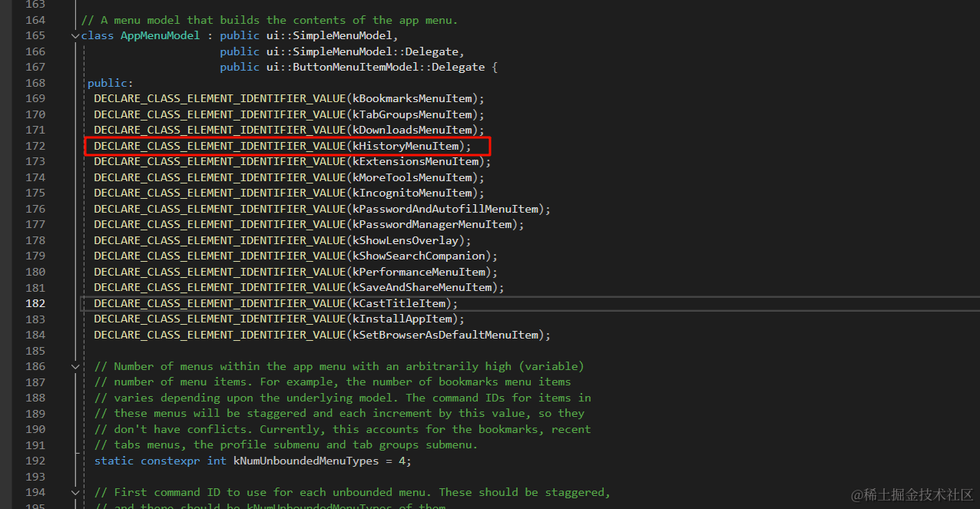980x509 pixels.
Task: Click the class keyword on line 165
Action: [x=98, y=36]
